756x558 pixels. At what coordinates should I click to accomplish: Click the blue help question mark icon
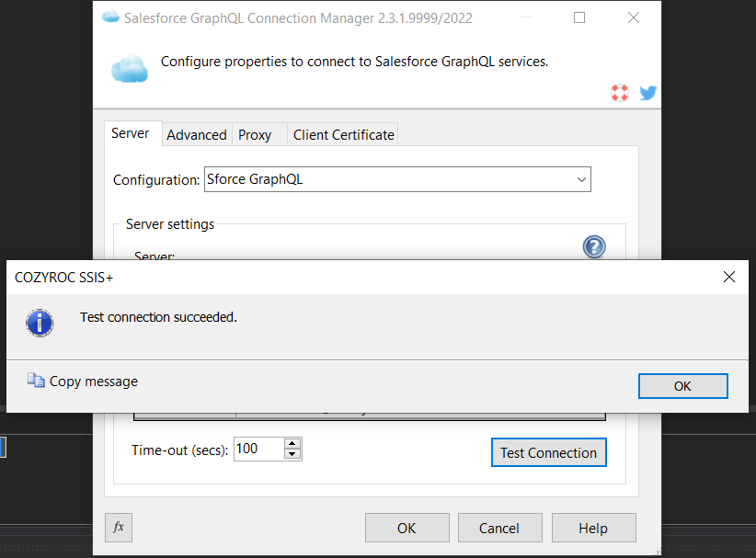pos(594,246)
